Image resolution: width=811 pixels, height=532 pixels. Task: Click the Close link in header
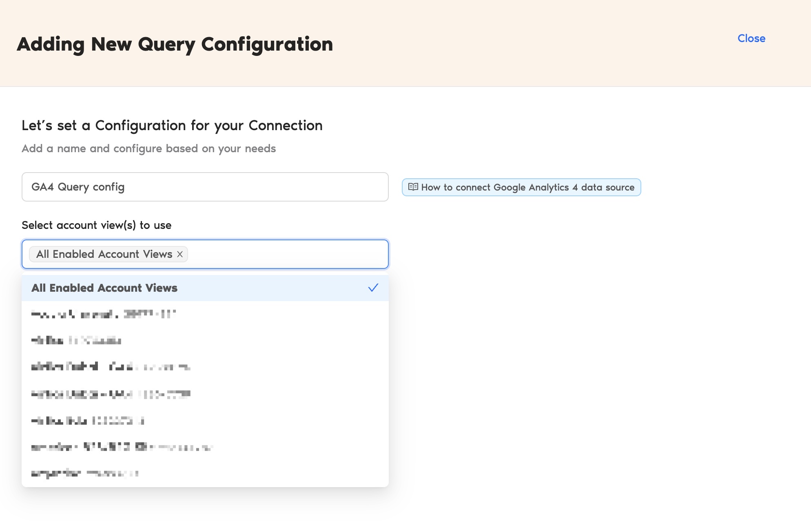pos(751,38)
